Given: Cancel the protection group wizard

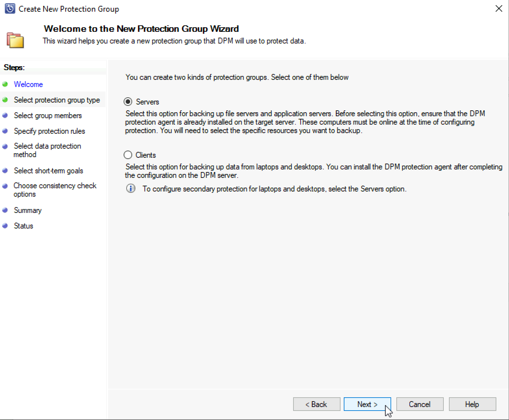Looking at the screenshot, I should click(420, 404).
